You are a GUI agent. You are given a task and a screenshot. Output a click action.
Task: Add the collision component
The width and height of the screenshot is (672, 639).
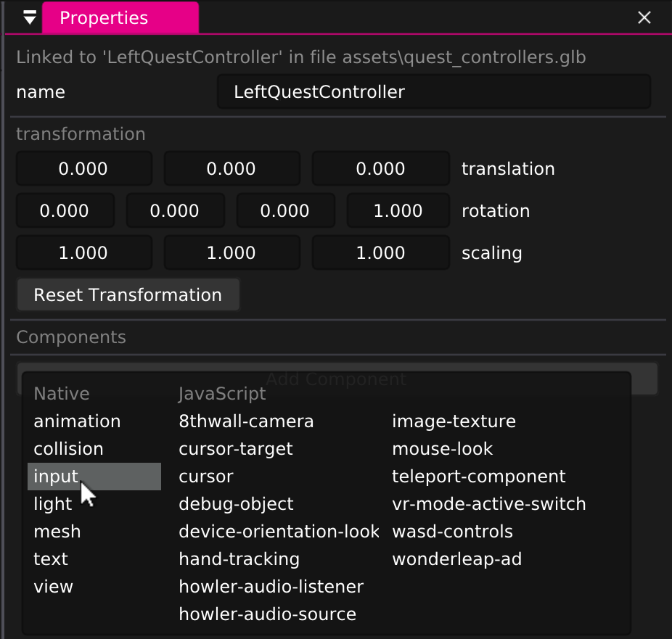(x=68, y=448)
